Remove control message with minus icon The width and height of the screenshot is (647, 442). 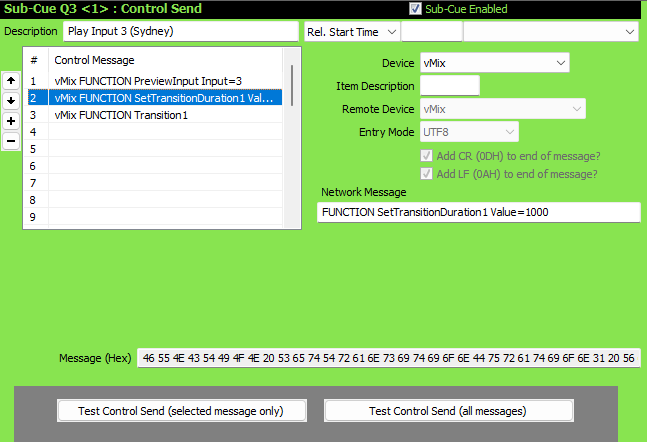point(11,141)
